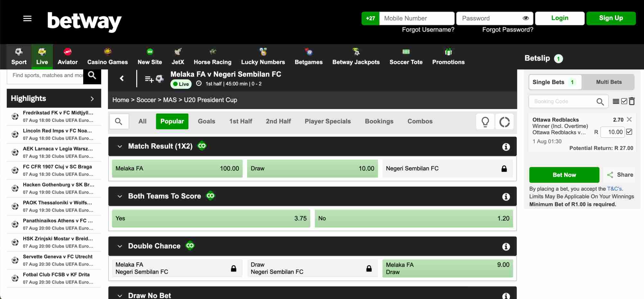644x299 pixels.
Task: Show Both Teams To Score info
Action: 506,197
